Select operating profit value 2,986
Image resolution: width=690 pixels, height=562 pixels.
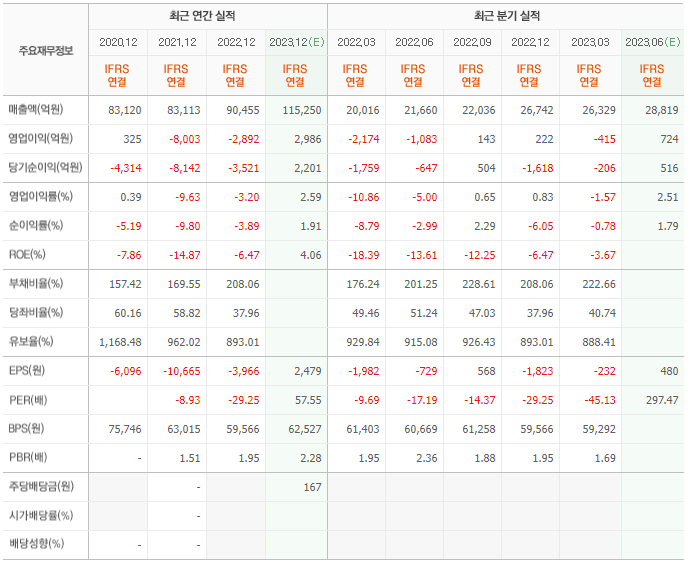308,139
